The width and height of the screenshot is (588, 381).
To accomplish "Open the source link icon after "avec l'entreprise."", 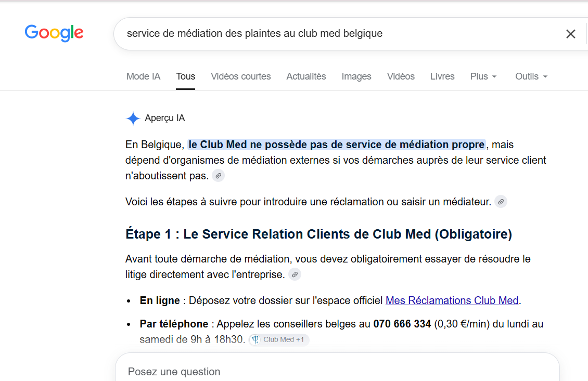I will point(295,274).
